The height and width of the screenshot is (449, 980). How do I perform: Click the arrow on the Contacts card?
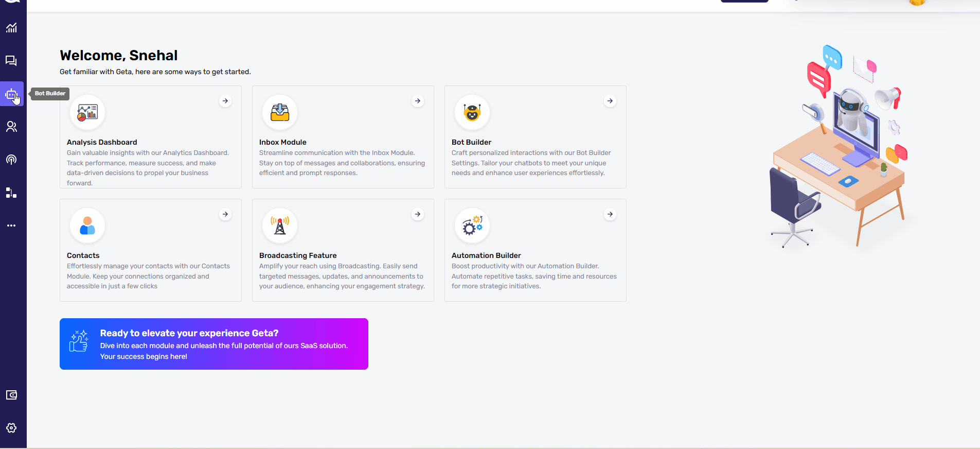[225, 214]
